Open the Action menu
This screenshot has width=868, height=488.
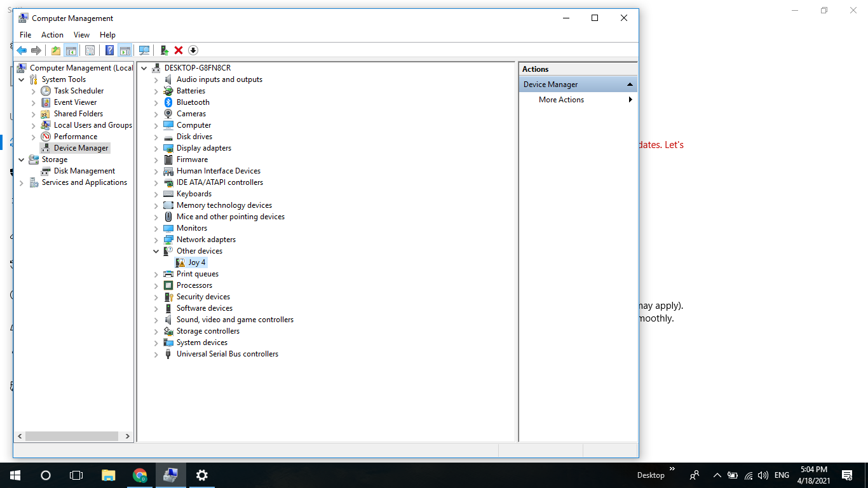click(x=52, y=35)
